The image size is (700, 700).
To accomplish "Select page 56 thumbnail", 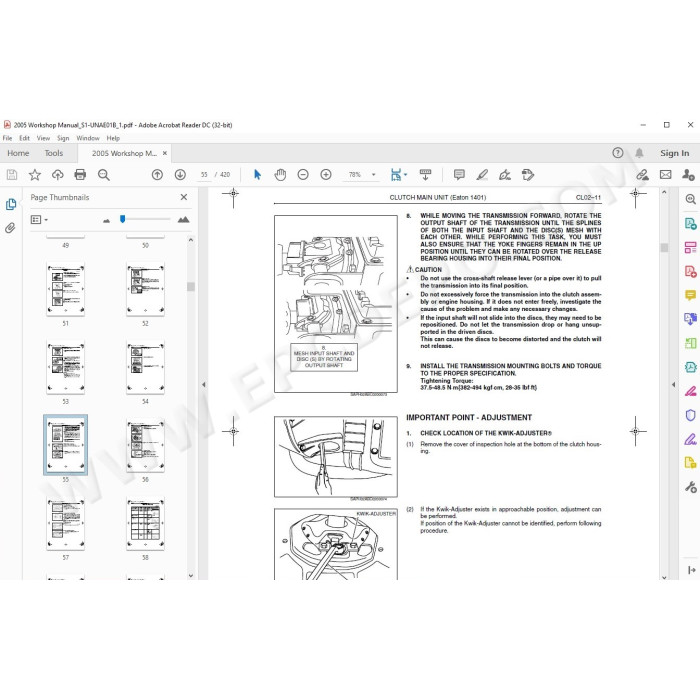I will (x=145, y=445).
